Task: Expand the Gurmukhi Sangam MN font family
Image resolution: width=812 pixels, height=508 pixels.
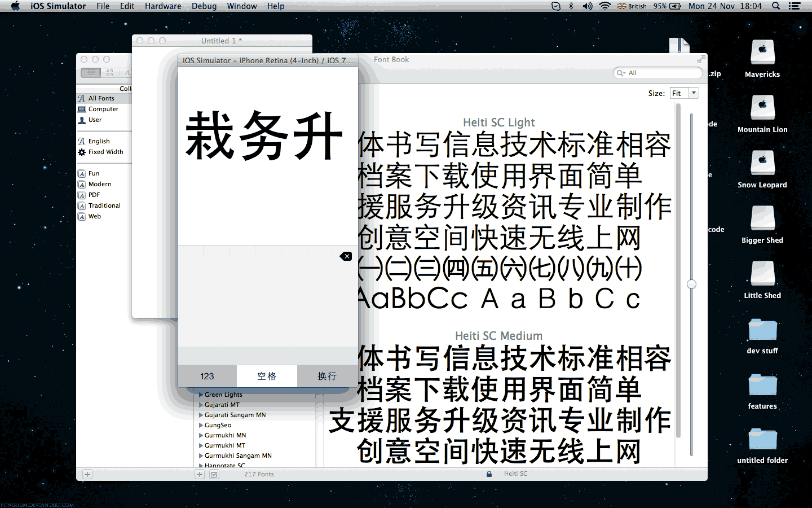Action: coord(201,456)
